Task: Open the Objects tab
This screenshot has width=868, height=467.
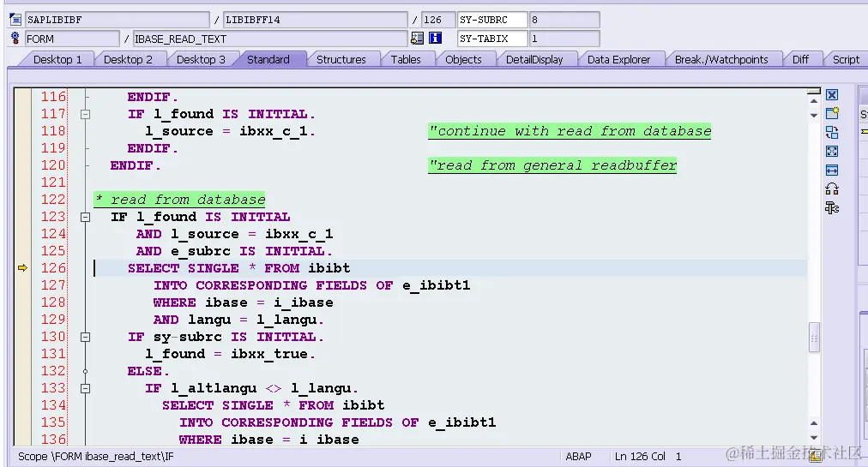Action: (x=463, y=59)
